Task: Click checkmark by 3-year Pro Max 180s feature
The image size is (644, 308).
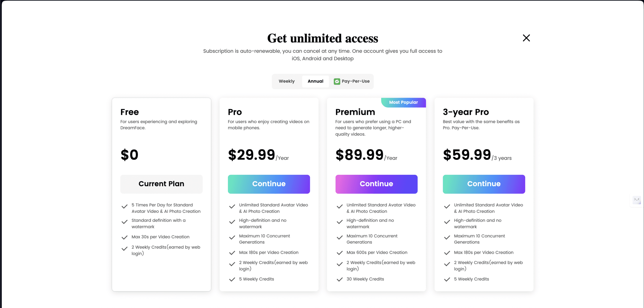Action: pyautogui.click(x=447, y=253)
